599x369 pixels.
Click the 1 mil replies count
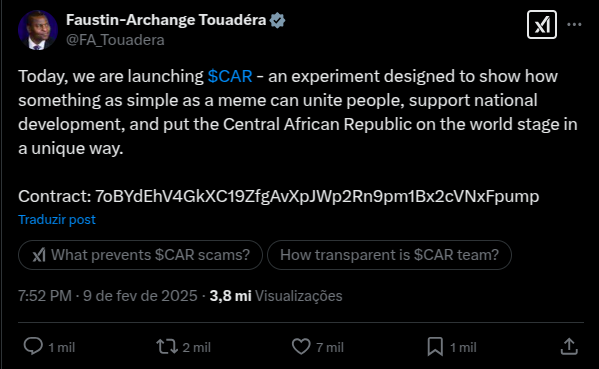[62, 347]
